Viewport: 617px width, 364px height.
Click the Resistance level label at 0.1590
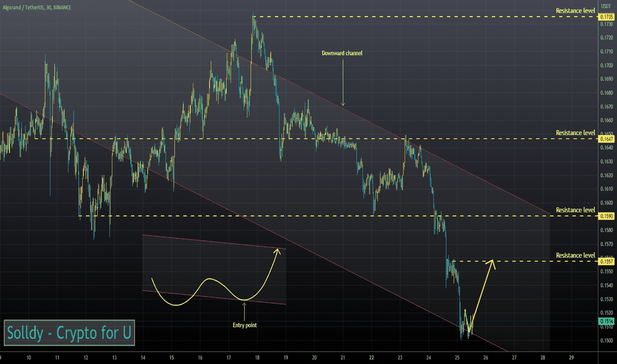tap(575, 210)
